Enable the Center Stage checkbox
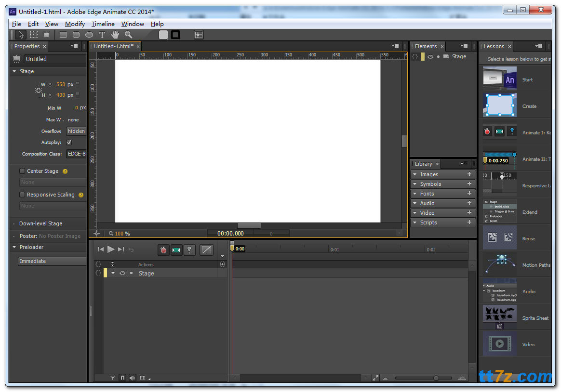Image resolution: width=561 pixels, height=392 pixels. click(22, 171)
